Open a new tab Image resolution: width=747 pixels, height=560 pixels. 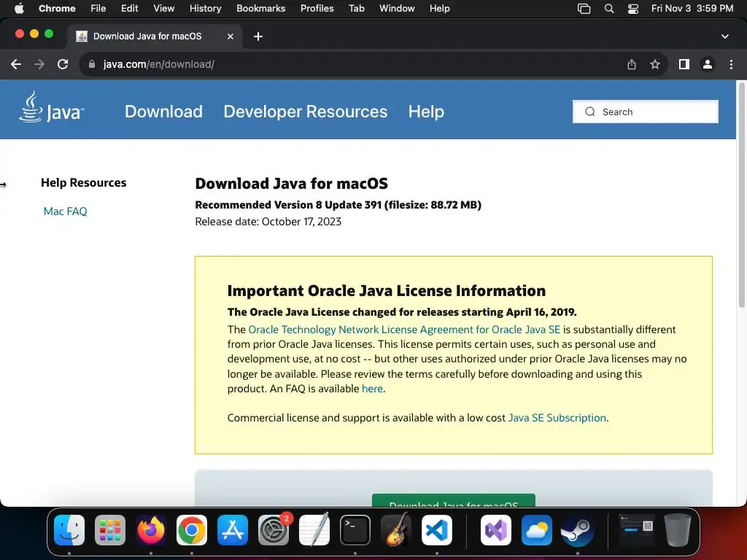258,36
